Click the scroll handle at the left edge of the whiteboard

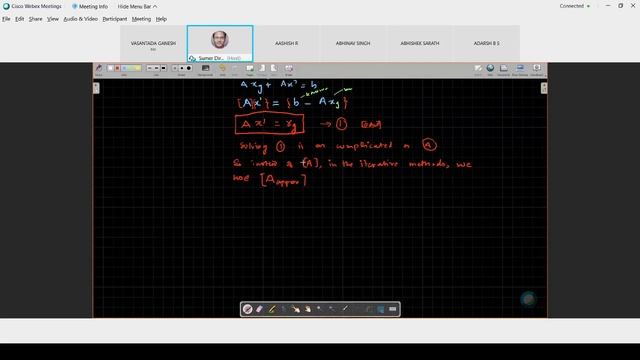pos(96,88)
